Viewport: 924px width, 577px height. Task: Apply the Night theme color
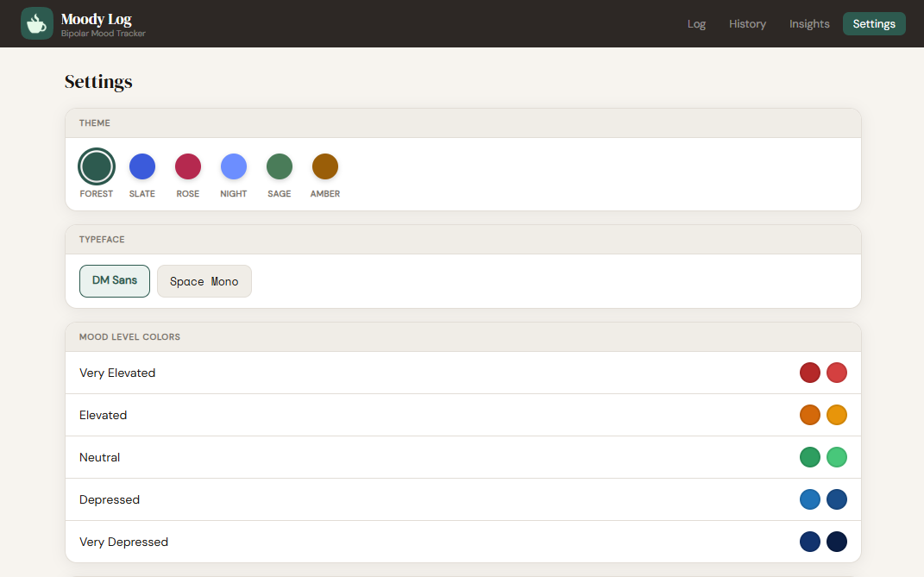click(x=233, y=166)
